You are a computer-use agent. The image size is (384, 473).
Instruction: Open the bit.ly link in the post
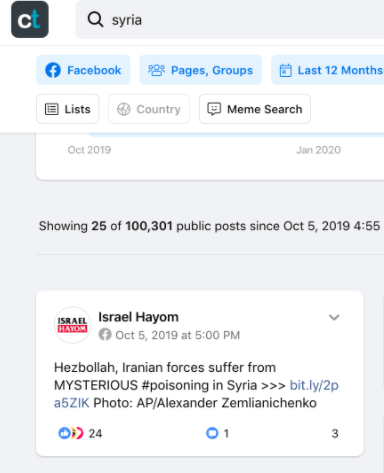pos(314,385)
